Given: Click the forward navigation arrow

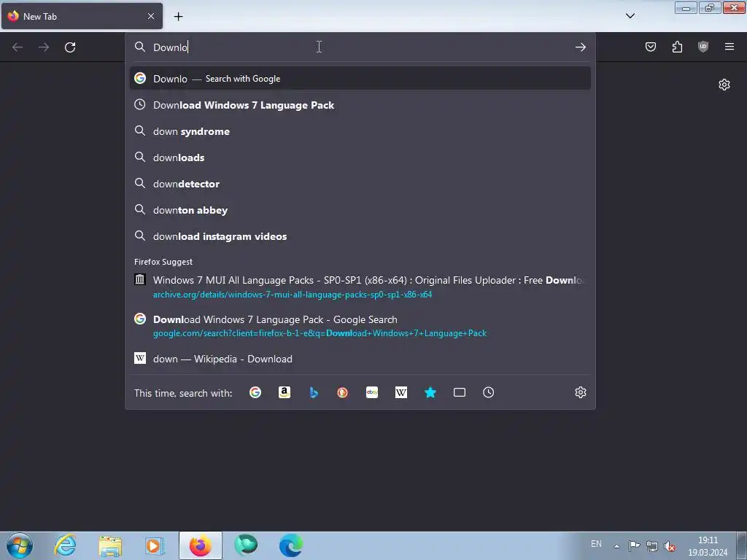Looking at the screenshot, I should pos(44,47).
